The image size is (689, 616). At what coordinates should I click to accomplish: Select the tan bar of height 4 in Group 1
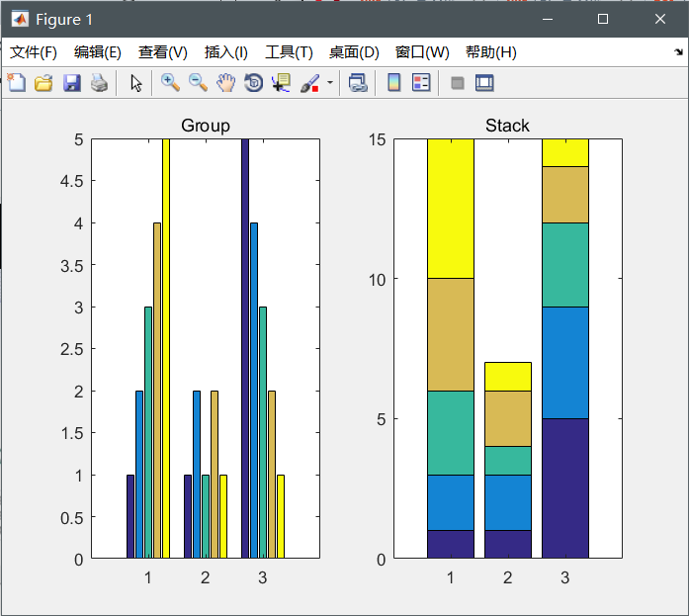(x=157, y=391)
